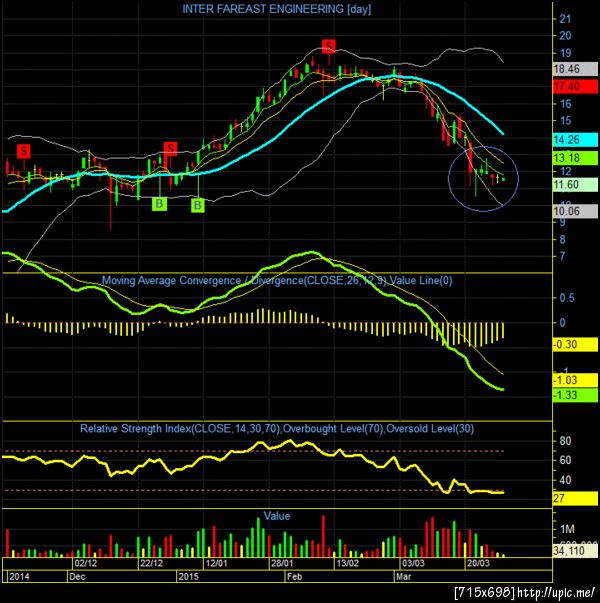Click the red S sell marker above the 22/12 date

tap(170, 148)
